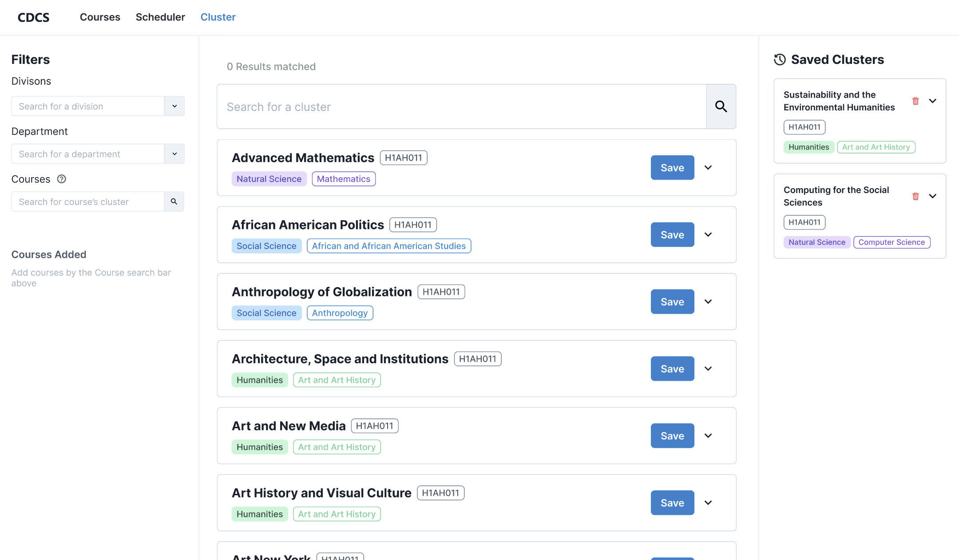Delete saved Sustainability and Environmental Humanities cluster

tap(915, 101)
